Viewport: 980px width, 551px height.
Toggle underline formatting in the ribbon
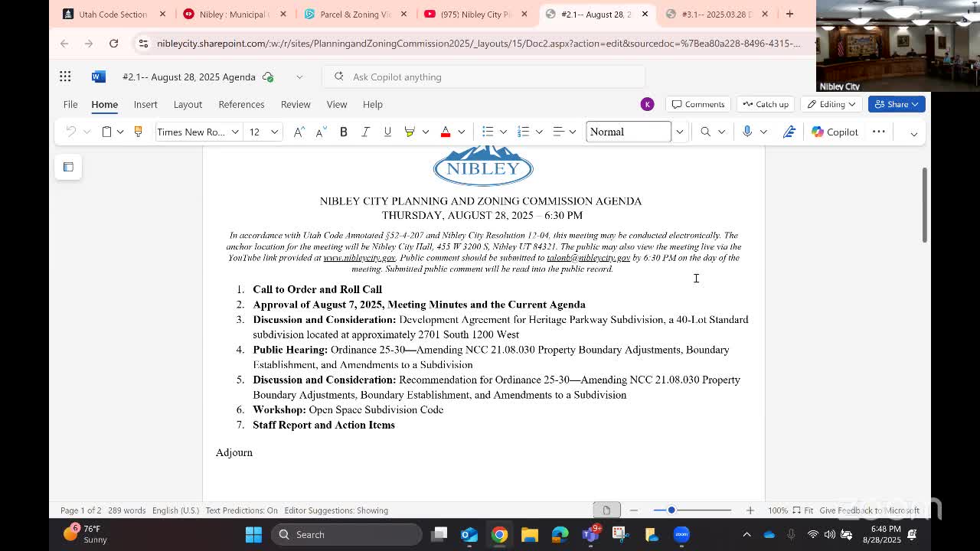point(387,132)
